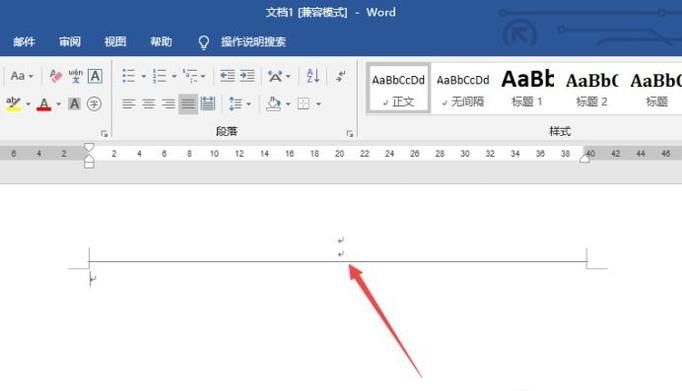
Task: Click the 操作说明搜索 search box
Action: (253, 42)
